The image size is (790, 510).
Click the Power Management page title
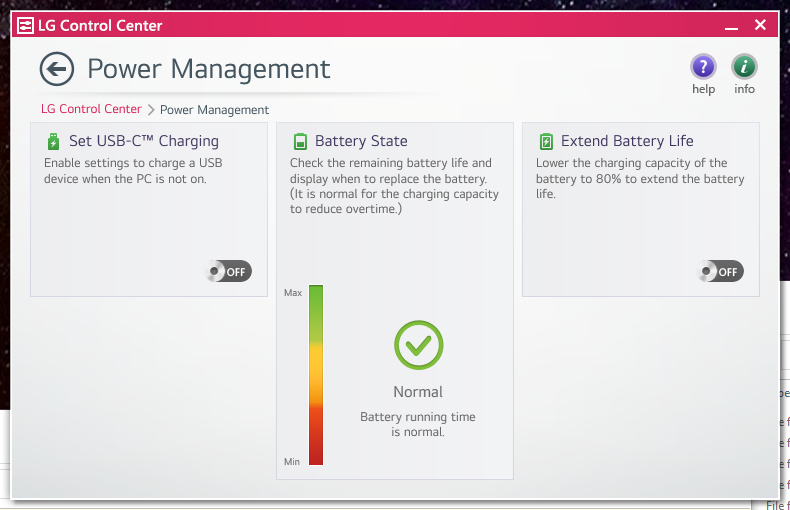coord(209,69)
